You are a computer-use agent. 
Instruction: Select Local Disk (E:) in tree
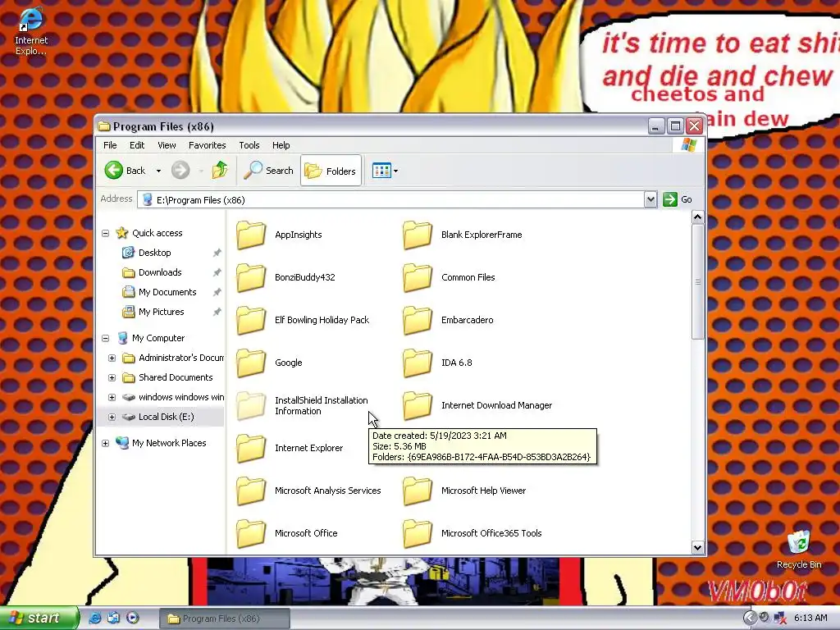166,417
